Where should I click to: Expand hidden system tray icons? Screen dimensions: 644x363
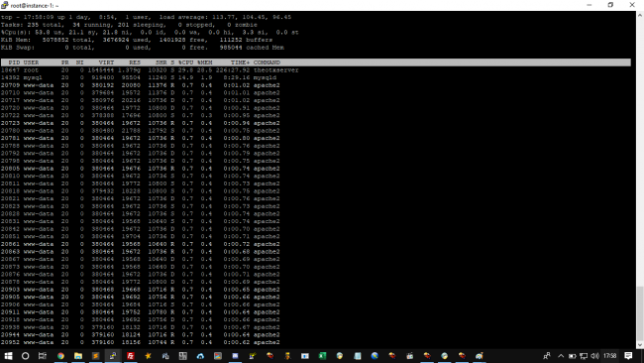tap(561, 356)
